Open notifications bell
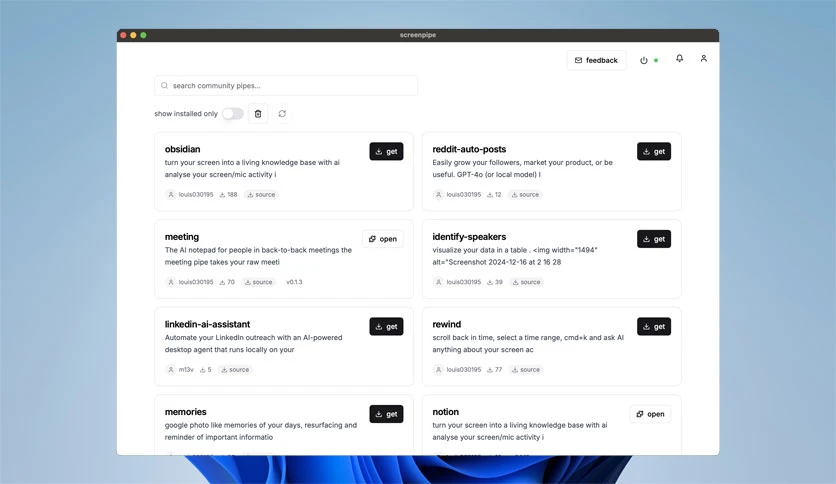 [x=679, y=58]
